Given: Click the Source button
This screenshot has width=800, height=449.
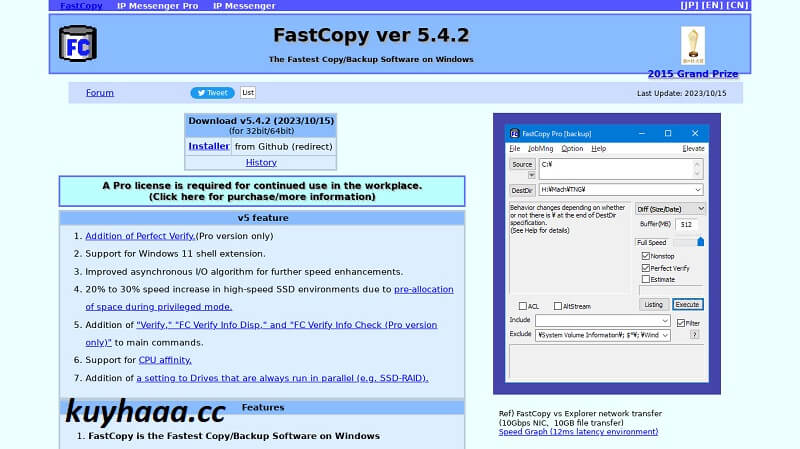Looking at the screenshot, I should pos(522,164).
